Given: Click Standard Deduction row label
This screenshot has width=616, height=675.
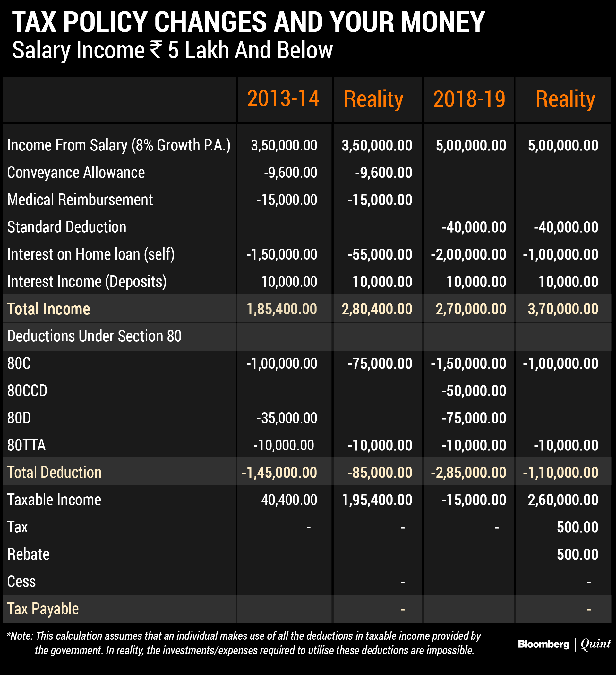Looking at the screenshot, I should pyautogui.click(x=67, y=227).
